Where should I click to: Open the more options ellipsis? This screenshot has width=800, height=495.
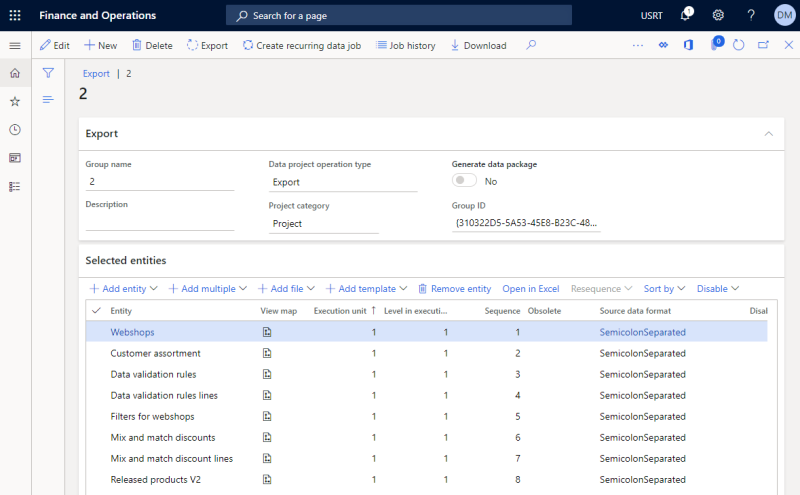pos(638,45)
